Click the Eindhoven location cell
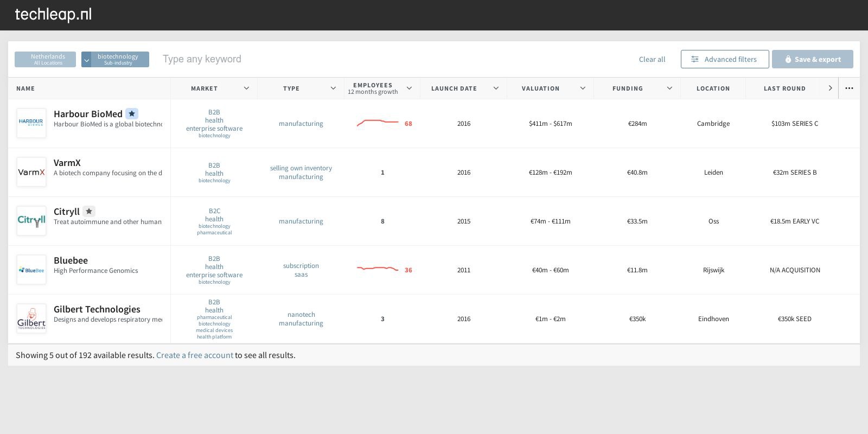Screen dimensions: 868x434 point(713,319)
